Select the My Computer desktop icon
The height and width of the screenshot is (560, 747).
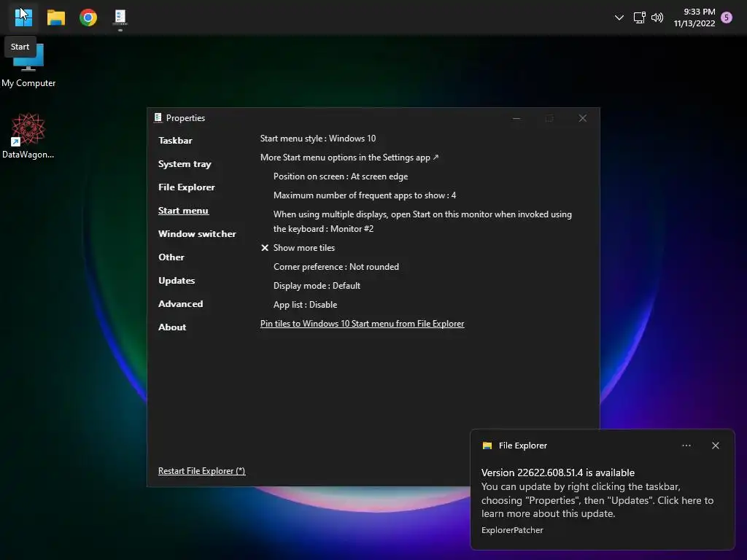(x=28, y=66)
